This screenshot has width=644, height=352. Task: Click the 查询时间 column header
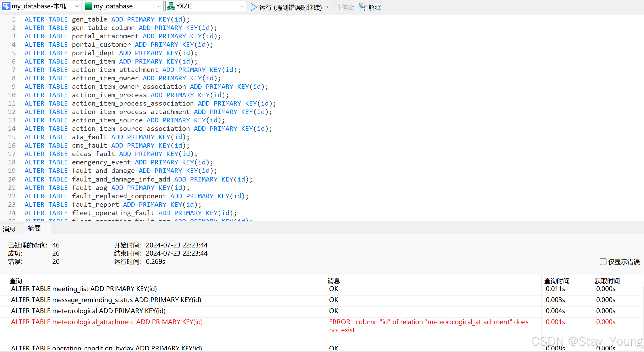tap(556, 281)
